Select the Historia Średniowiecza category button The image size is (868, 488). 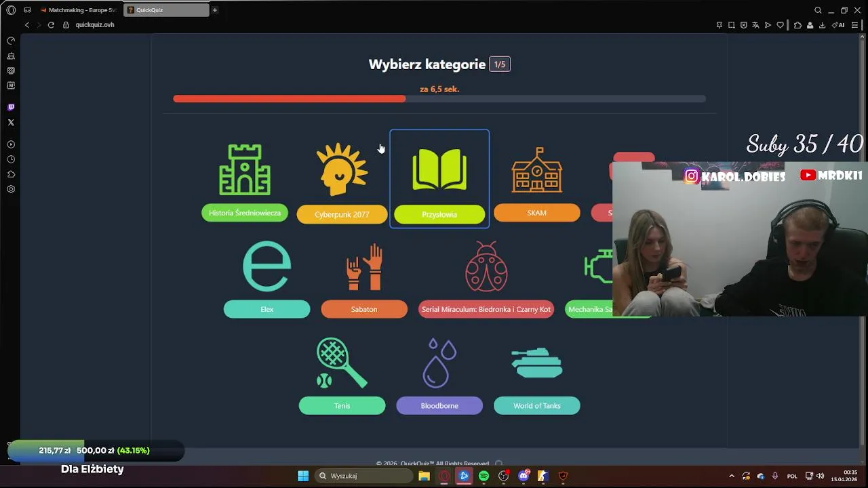coord(245,213)
